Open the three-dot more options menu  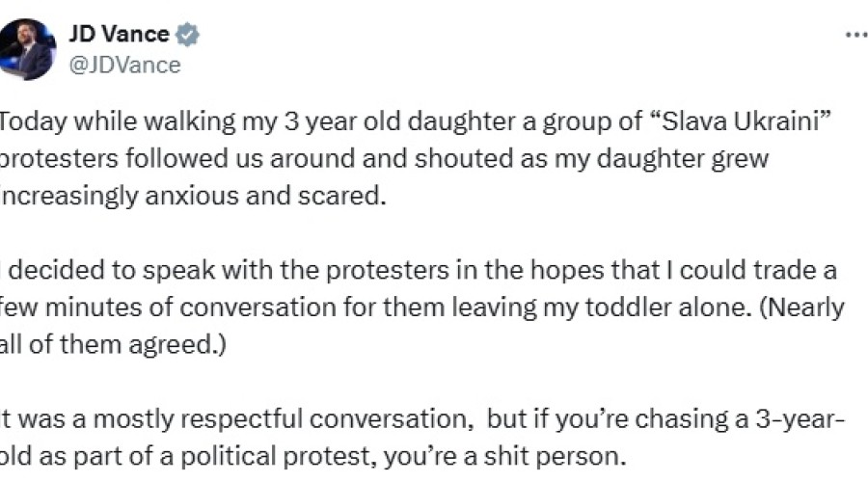click(857, 35)
